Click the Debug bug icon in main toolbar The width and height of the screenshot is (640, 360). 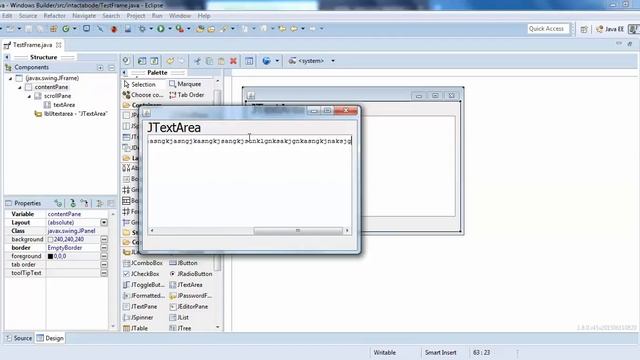coord(142,29)
